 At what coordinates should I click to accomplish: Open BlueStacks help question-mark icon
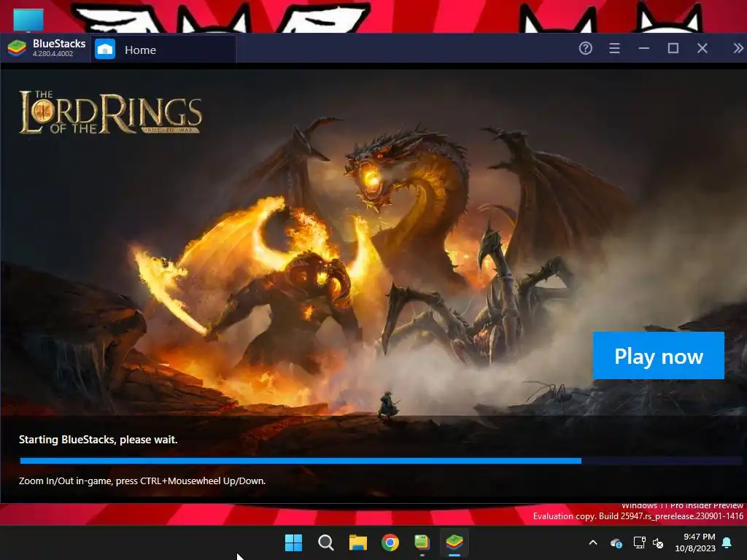coord(586,48)
